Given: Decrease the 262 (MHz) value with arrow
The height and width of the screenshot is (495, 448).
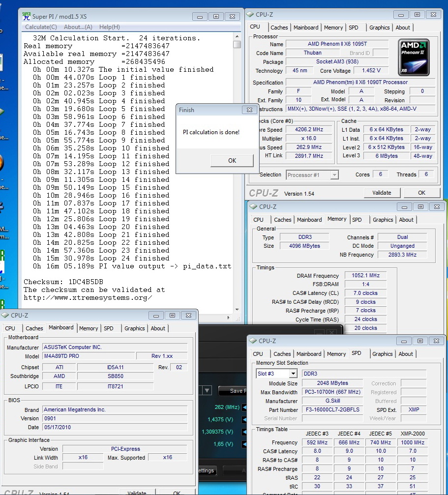Looking at the screenshot, I should click(x=244, y=407).
